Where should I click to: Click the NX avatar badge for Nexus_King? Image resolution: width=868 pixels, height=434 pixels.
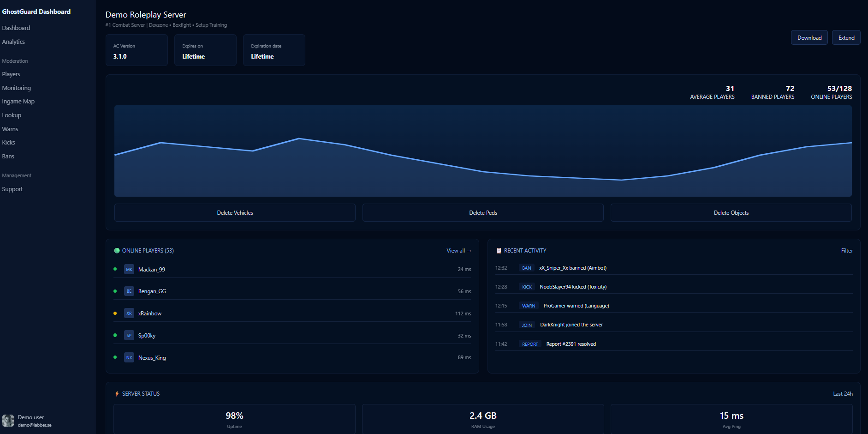(129, 358)
